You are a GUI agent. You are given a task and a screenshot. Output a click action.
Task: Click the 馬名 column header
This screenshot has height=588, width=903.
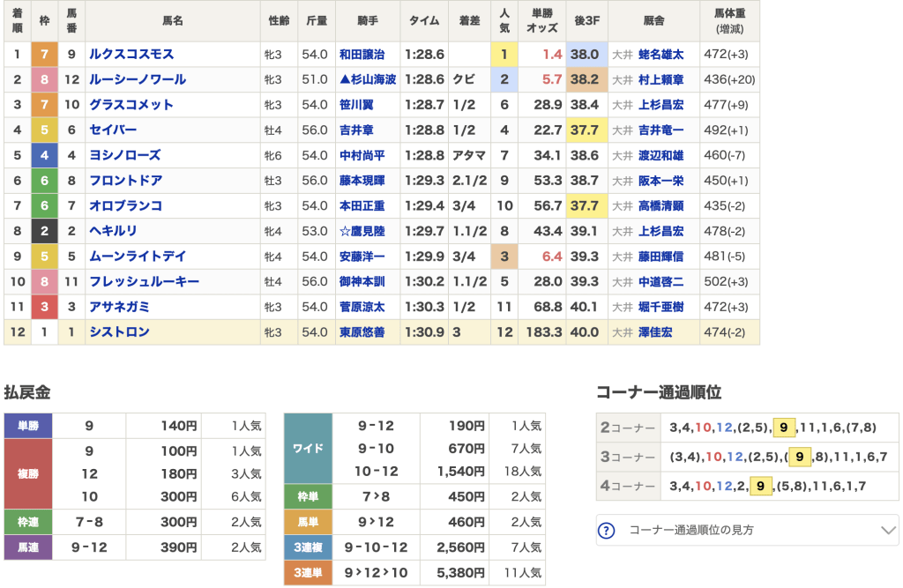click(173, 21)
